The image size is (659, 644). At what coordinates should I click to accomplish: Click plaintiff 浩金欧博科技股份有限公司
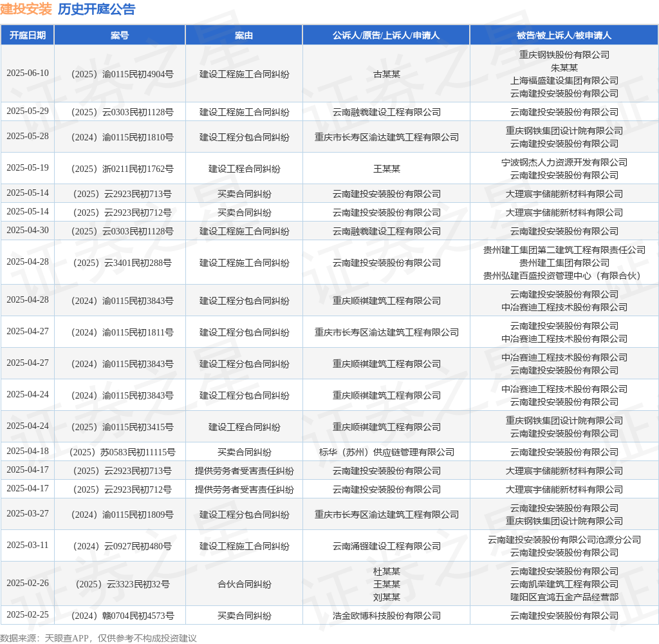tap(386, 616)
